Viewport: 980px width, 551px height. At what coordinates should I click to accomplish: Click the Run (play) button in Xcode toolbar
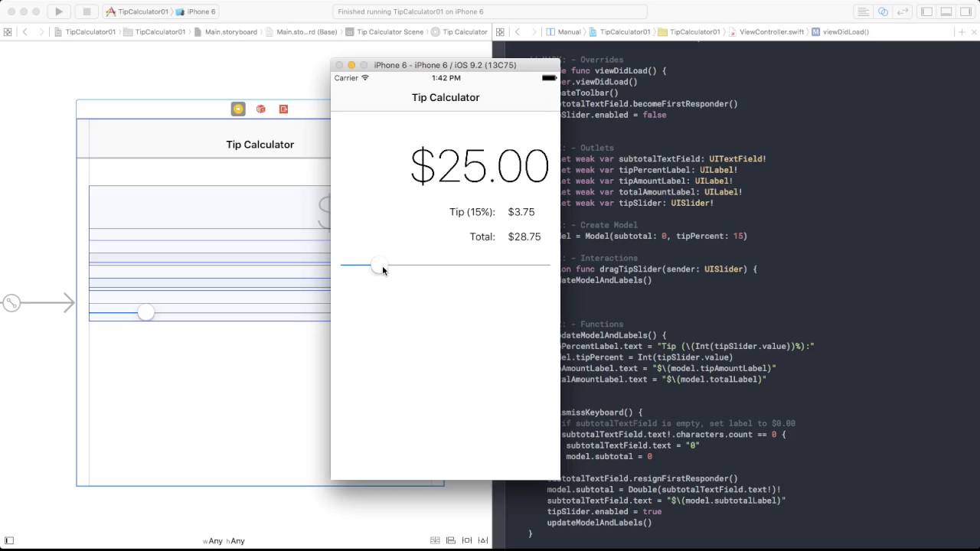[x=59, y=11]
